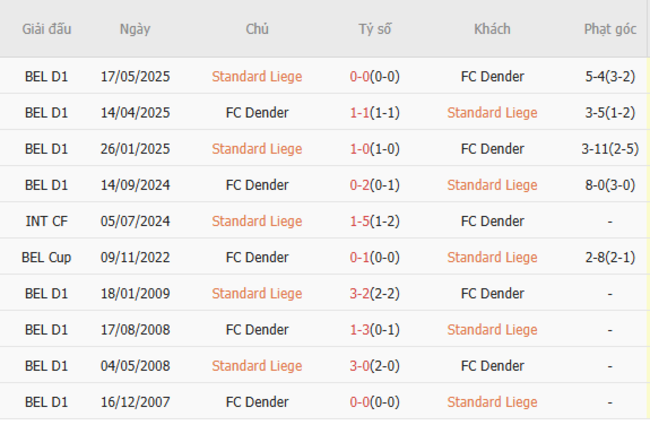Click FC Dender home team on 14/04/2025
Viewport: 650px width, 425px height.
257,113
